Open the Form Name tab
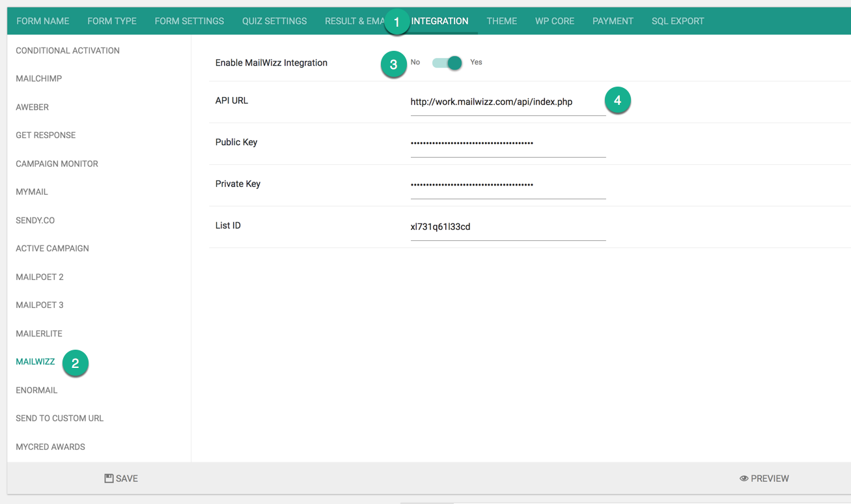The height and width of the screenshot is (504, 851). tap(43, 21)
